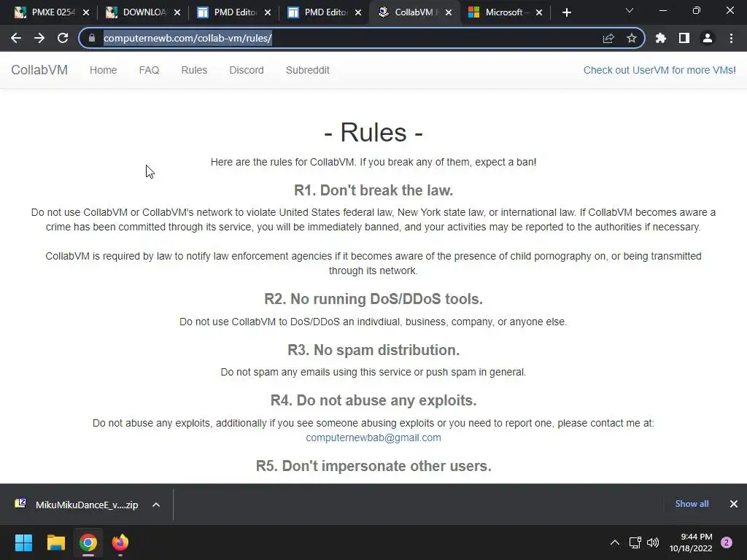Show hidden system tray icons

615,542
